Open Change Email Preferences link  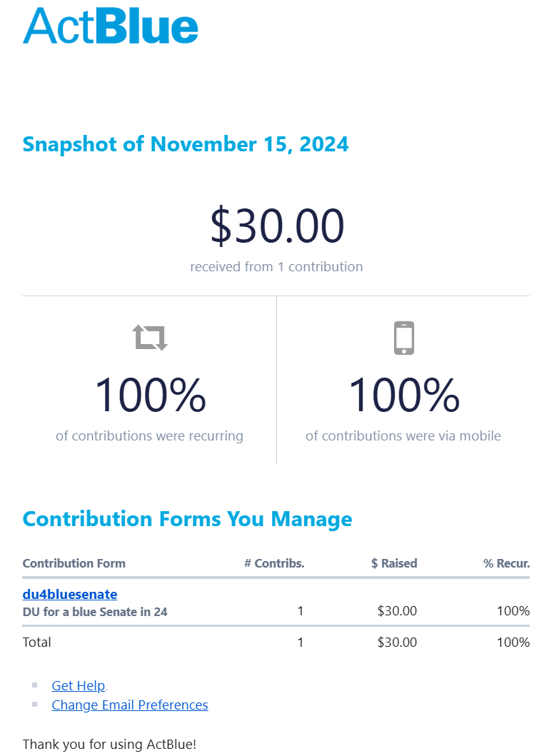coord(130,705)
